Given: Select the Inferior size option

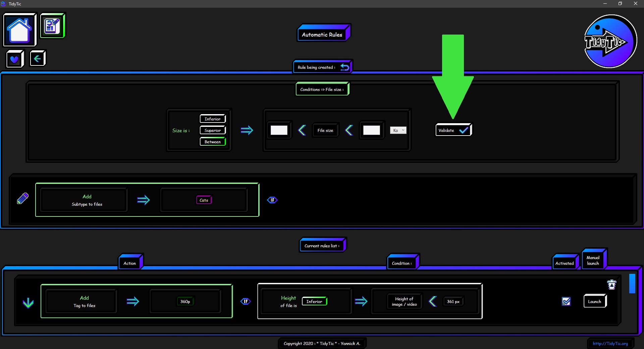Looking at the screenshot, I should tap(213, 119).
